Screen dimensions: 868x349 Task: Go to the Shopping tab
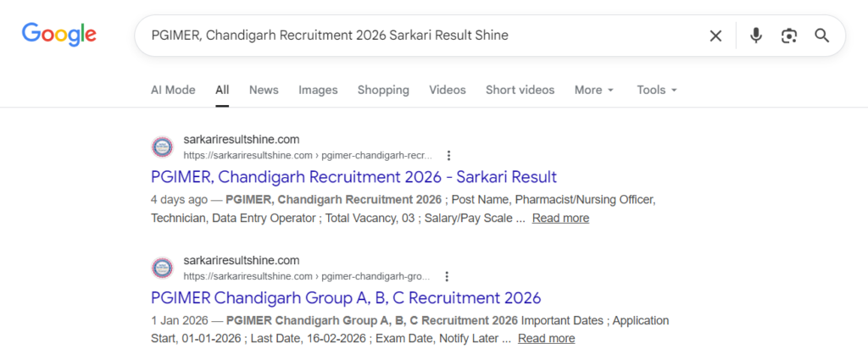click(383, 90)
